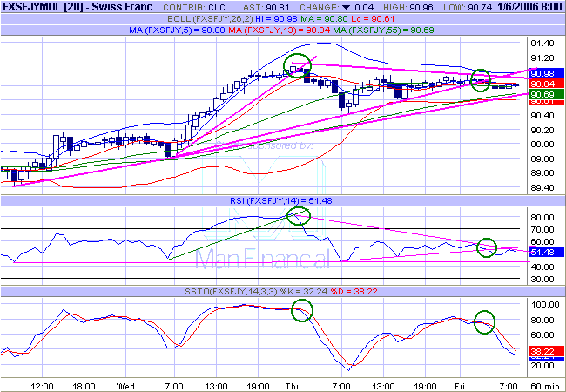Select the %D = 38.22 reading in header
Viewport: 566px width, 392px height.
click(354, 291)
